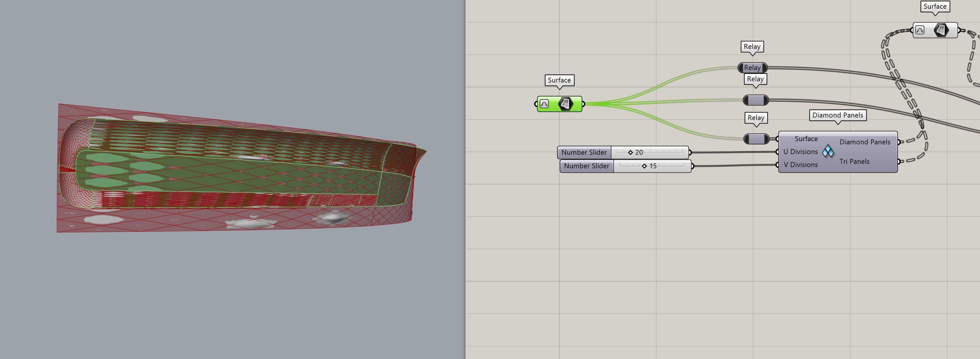
Task: Click the small curve icon on the green Surface parameter
Action: click(544, 104)
